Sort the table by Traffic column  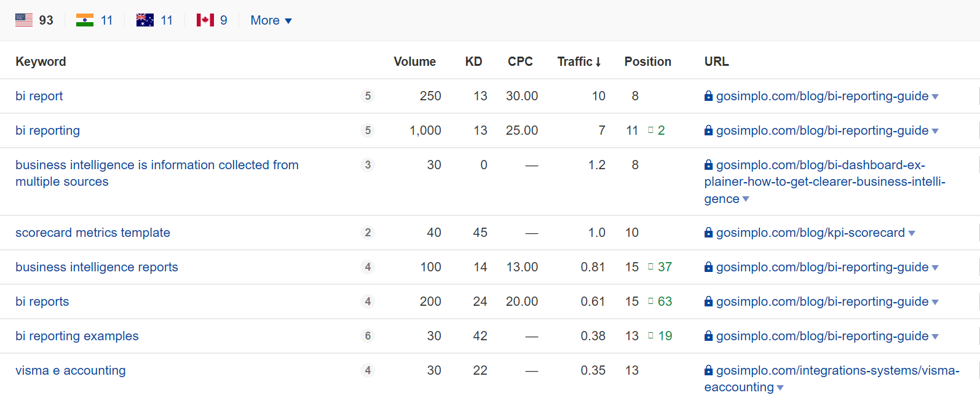click(579, 62)
